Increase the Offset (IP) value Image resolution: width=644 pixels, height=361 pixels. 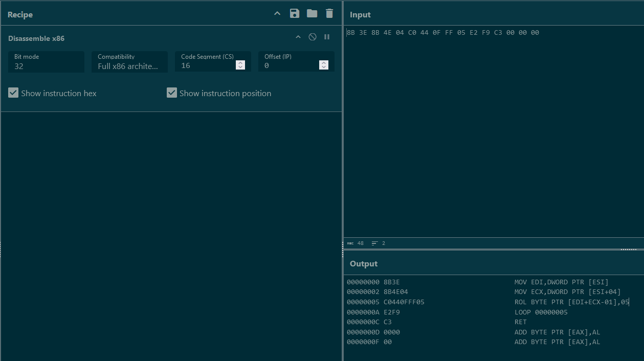pos(323,63)
